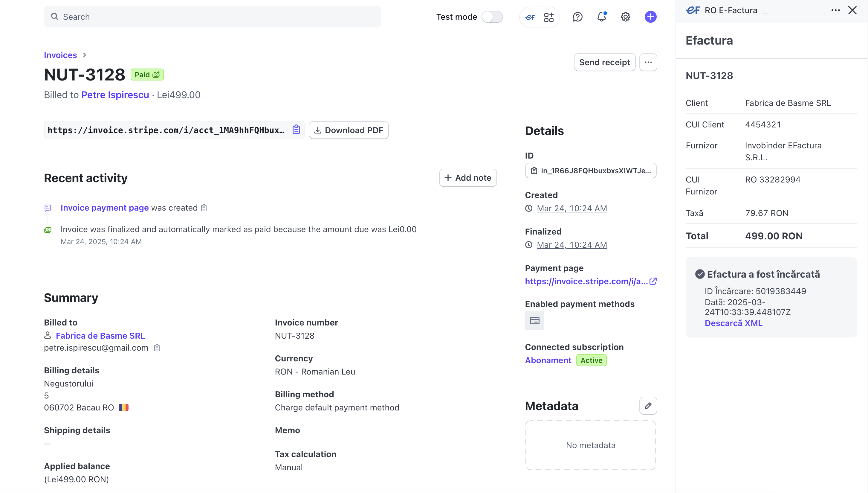Screen dimensions: 868x493
Task: Open the help question mark icon
Action: click(577, 17)
